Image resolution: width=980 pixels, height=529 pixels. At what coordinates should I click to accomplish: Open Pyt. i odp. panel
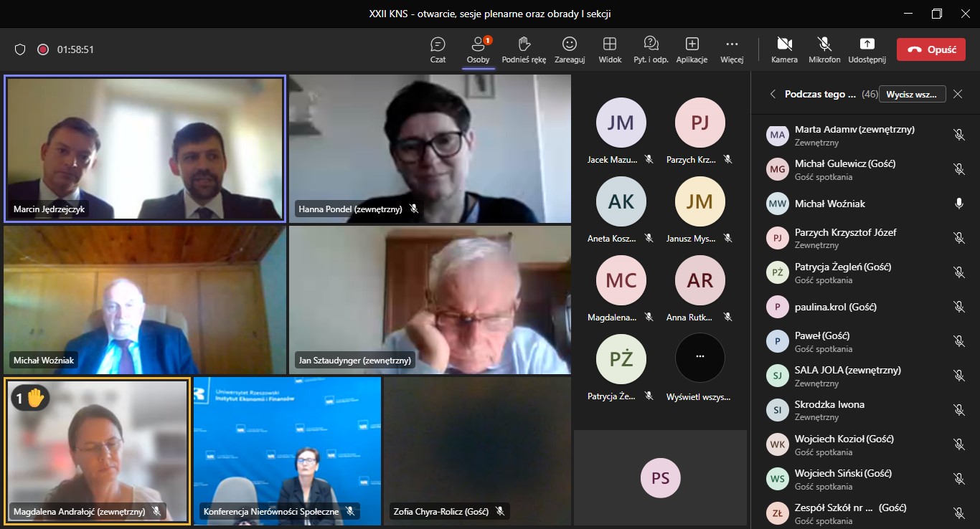click(x=651, y=49)
